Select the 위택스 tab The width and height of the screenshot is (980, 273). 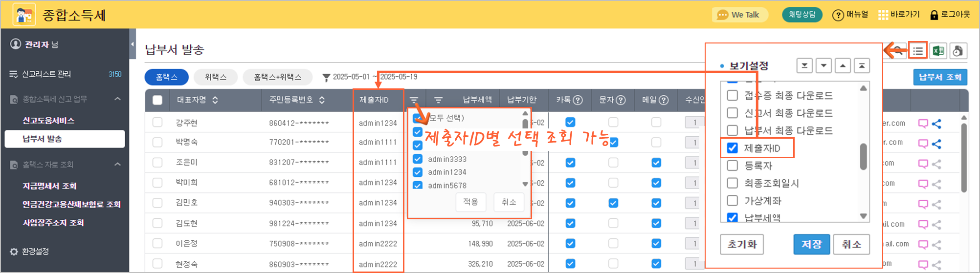tap(216, 77)
